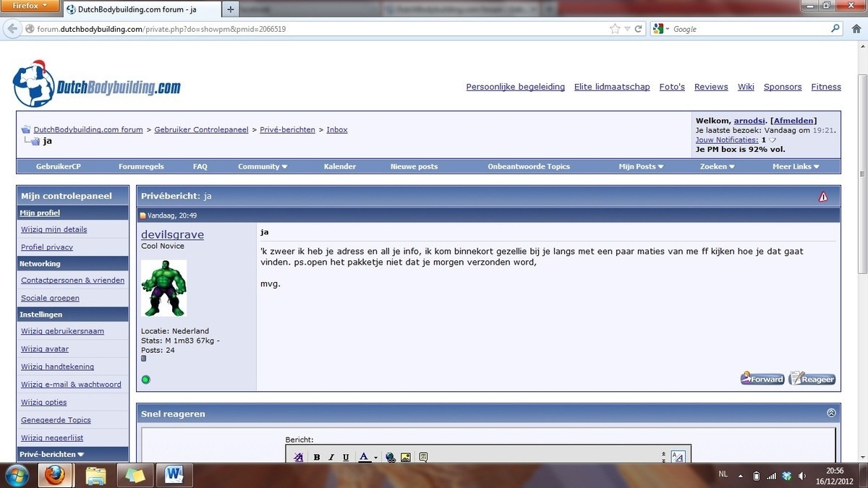Select Kalender from the navigation bar
868x488 pixels.
339,166
